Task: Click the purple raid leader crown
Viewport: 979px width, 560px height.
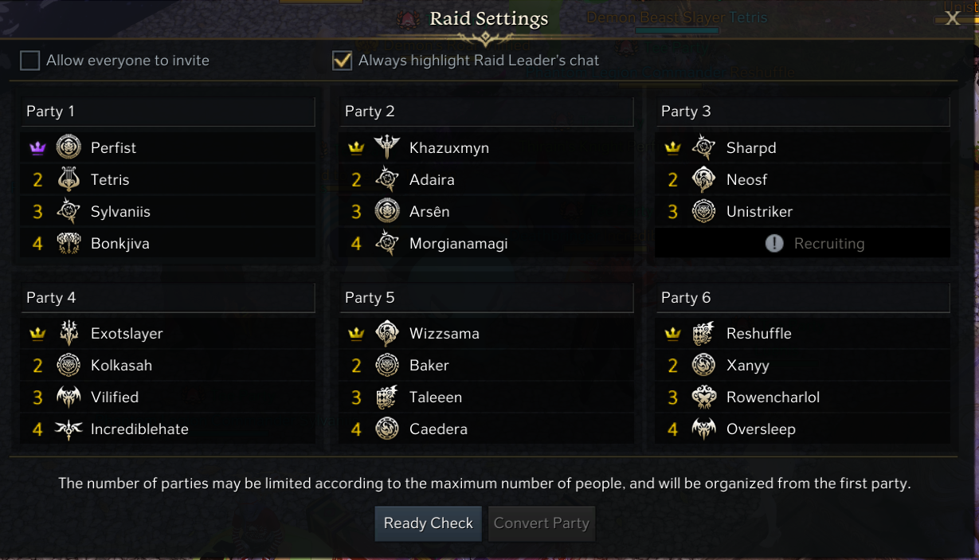Action: coord(37,148)
